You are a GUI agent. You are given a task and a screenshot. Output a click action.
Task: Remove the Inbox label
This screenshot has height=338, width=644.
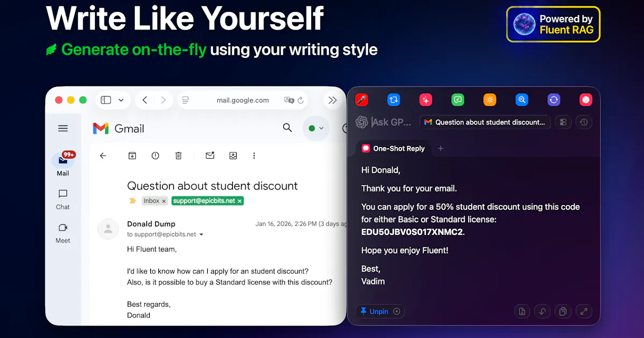[164, 201]
